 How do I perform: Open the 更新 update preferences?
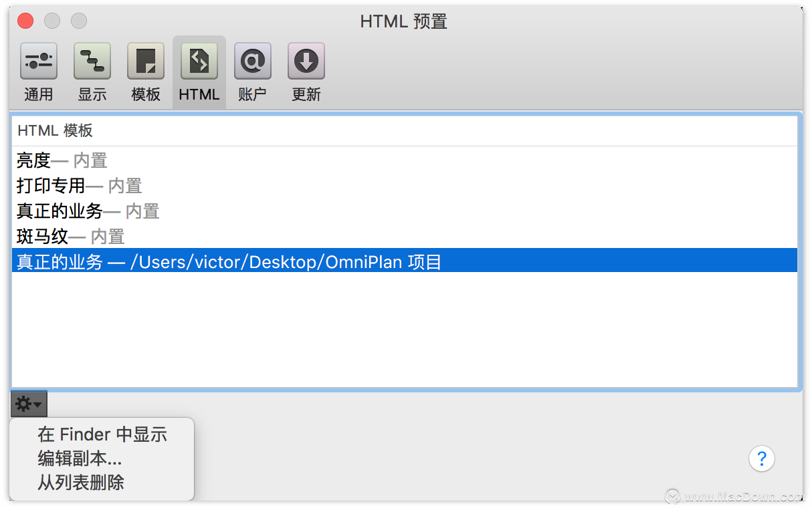pos(306,72)
